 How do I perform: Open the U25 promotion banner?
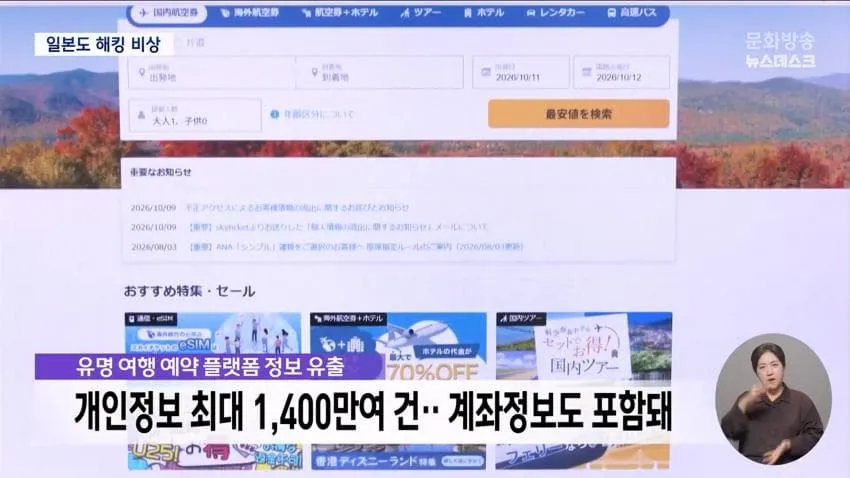215,457
